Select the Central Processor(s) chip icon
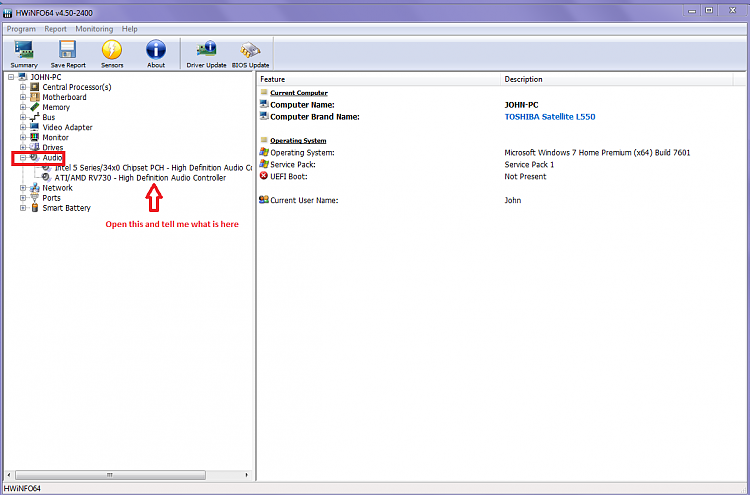This screenshot has width=750, height=495. click(x=34, y=87)
